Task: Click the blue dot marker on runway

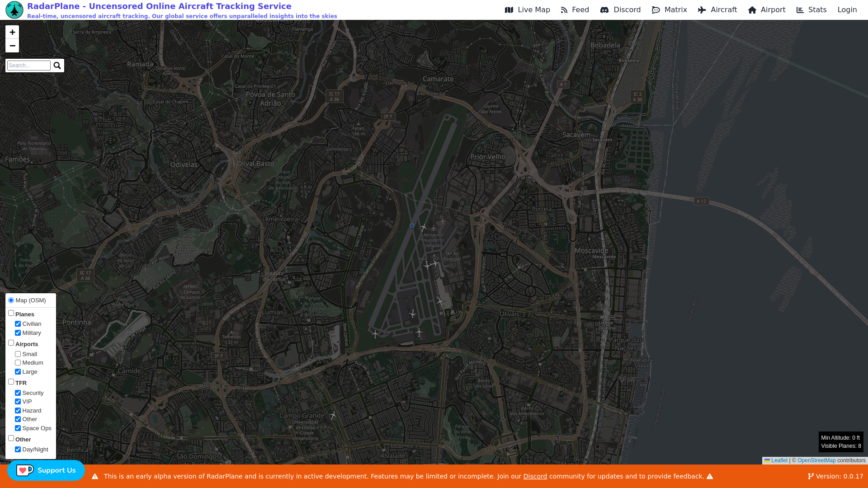Action: (x=412, y=225)
